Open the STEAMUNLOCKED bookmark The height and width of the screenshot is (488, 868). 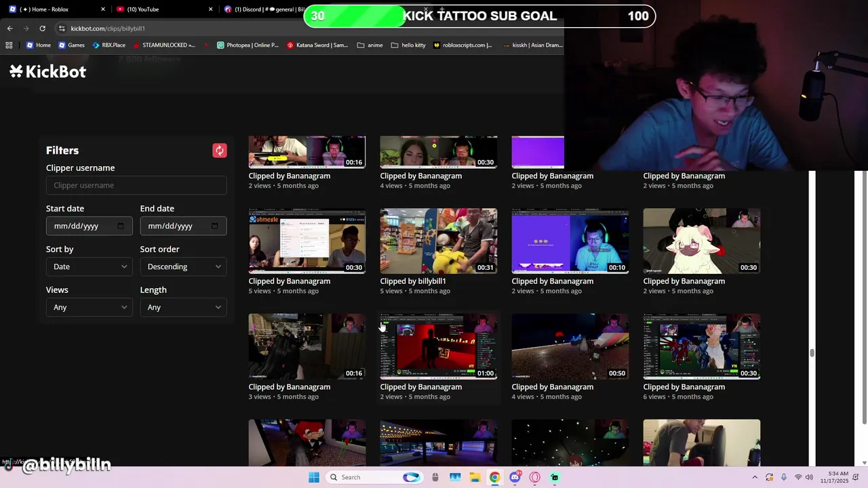click(164, 45)
